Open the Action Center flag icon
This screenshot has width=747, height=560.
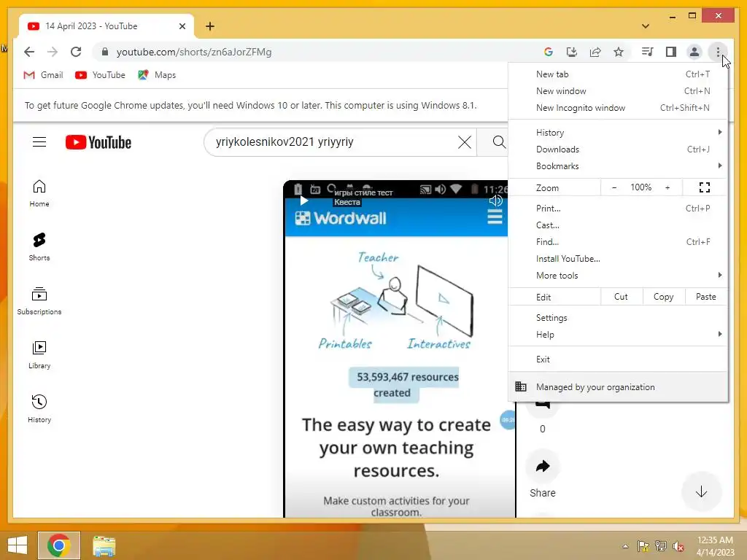[x=643, y=546]
